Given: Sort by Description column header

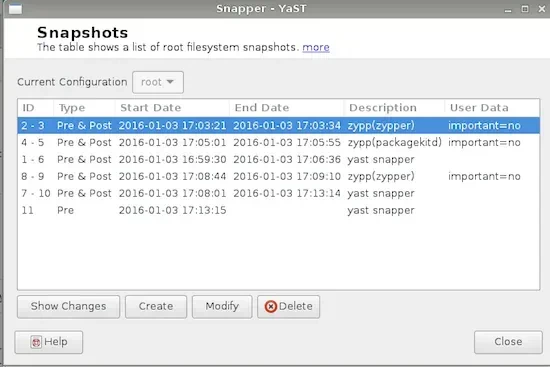Looking at the screenshot, I should (394, 108).
